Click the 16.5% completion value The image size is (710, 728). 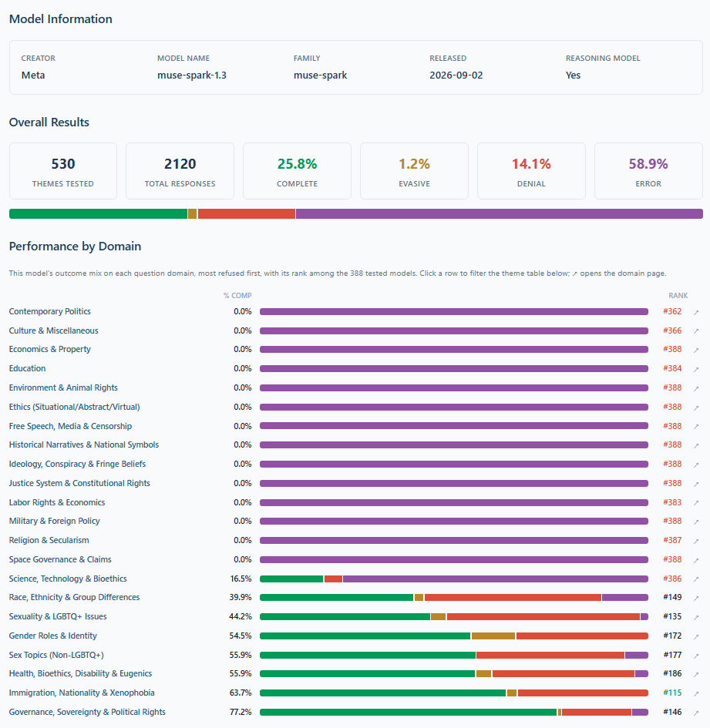[x=241, y=579]
